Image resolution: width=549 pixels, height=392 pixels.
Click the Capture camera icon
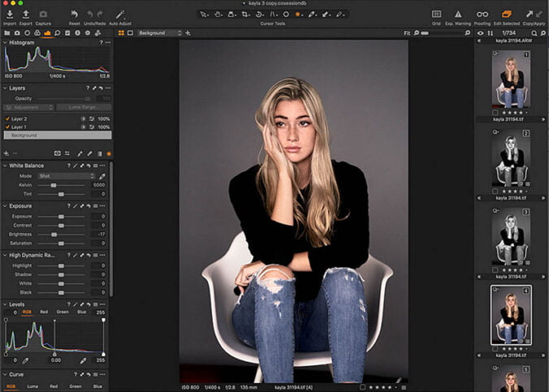43,14
